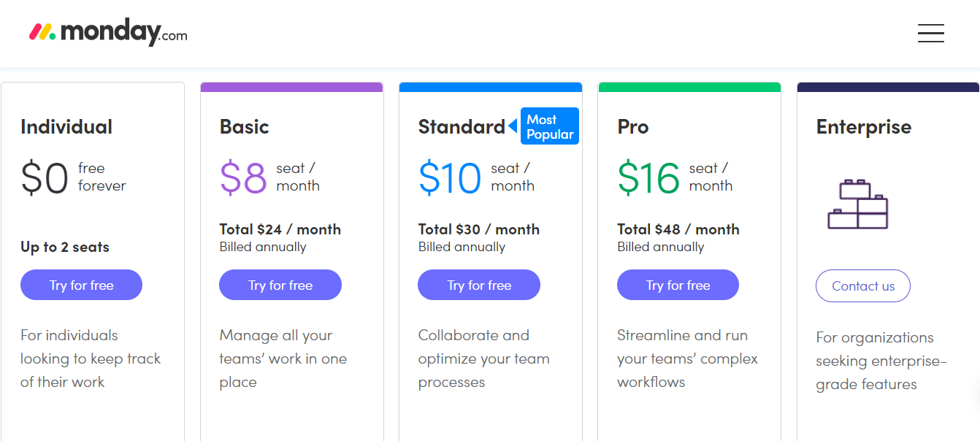Open the hamburger navigation menu
This screenshot has width=980, height=441.
tap(930, 33)
